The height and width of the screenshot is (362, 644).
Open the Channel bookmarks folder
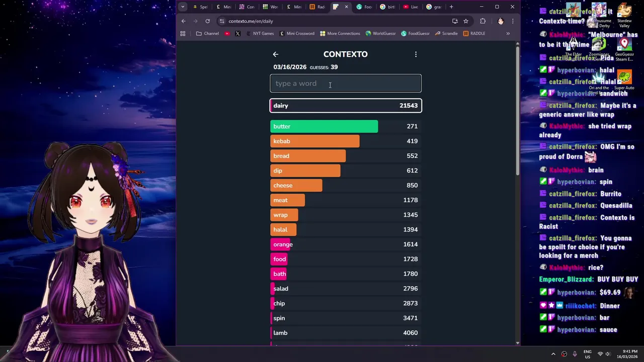point(207,34)
